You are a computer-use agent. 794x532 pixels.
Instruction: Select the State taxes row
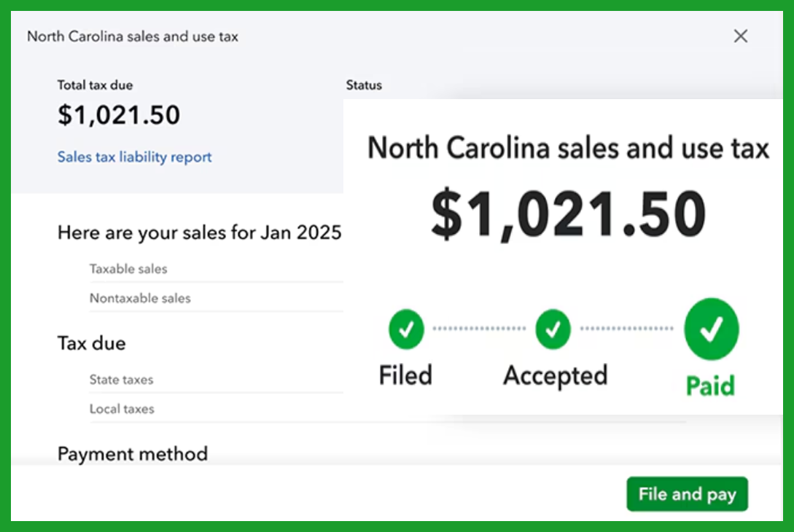coord(217,380)
